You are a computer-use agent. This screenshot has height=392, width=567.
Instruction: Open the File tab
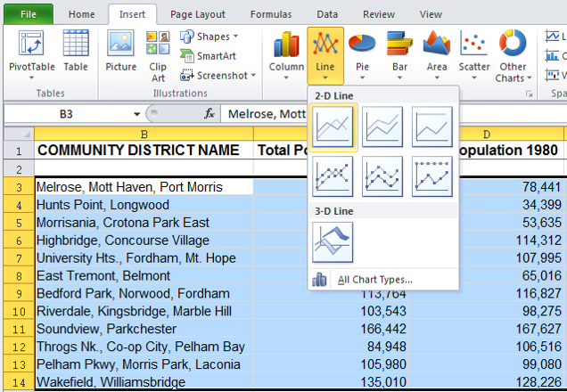[29, 14]
